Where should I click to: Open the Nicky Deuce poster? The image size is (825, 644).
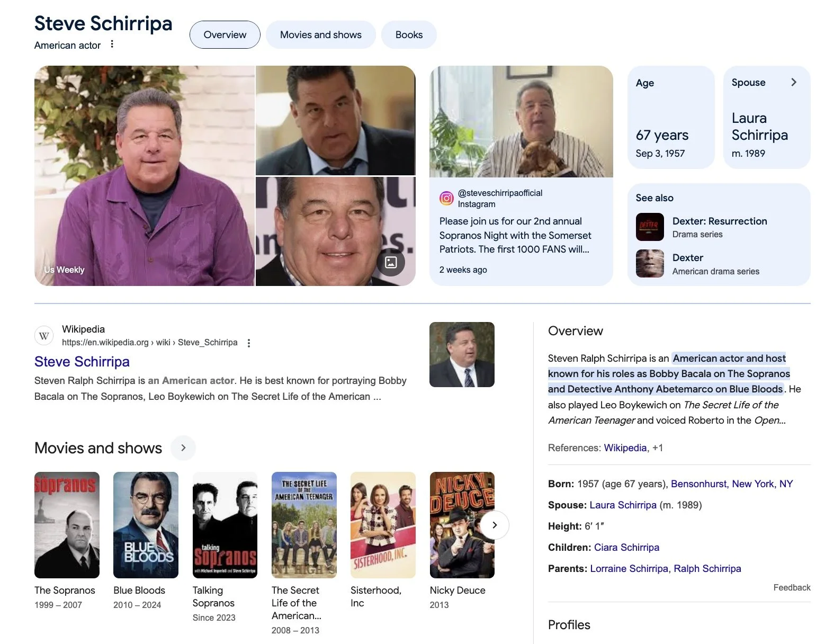(462, 525)
